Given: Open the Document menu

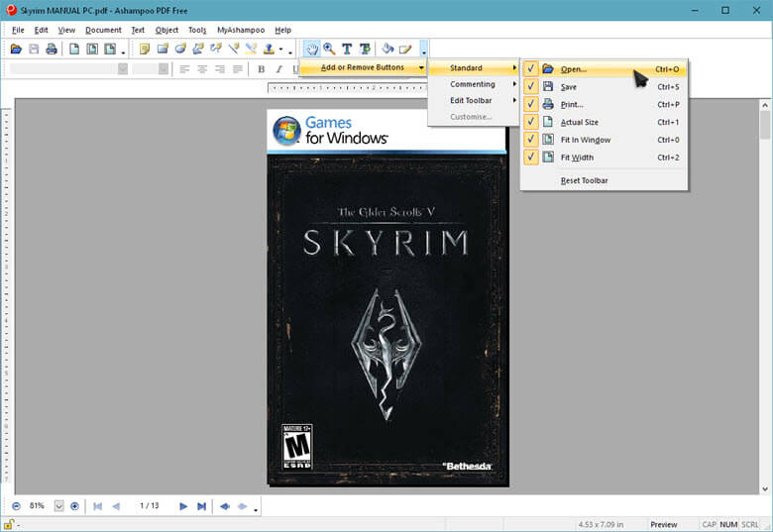Looking at the screenshot, I should pos(103,30).
